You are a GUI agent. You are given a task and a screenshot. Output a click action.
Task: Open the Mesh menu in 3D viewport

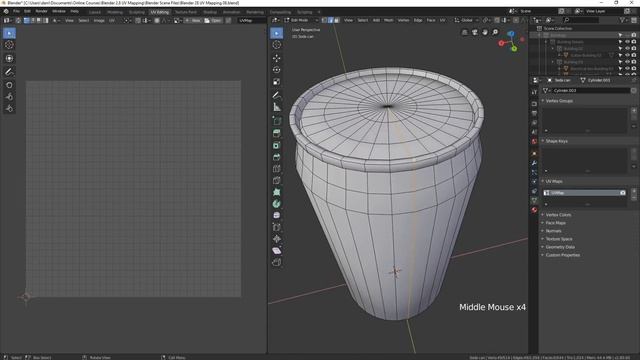389,20
